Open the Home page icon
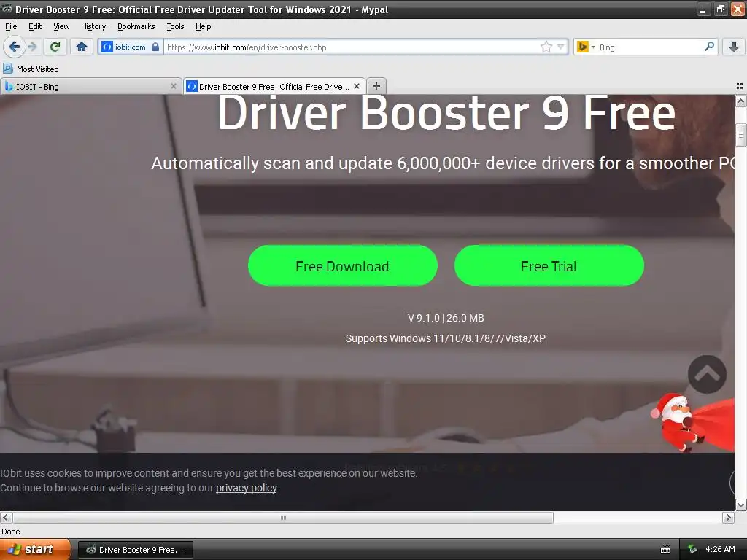747x560 pixels. click(x=82, y=47)
